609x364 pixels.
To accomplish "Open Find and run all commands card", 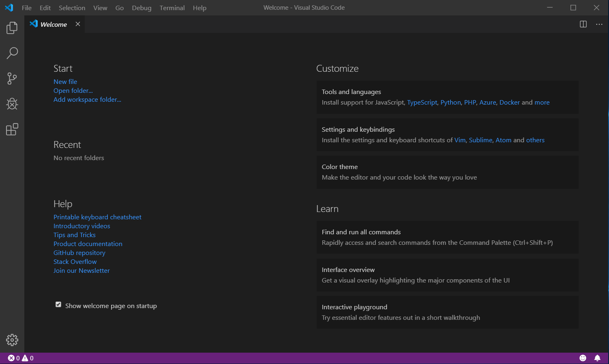I will [448, 238].
